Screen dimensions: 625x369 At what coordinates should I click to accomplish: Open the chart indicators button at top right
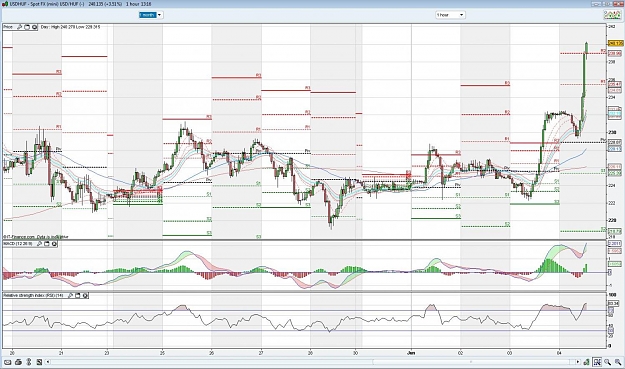pyautogui.click(x=612, y=15)
